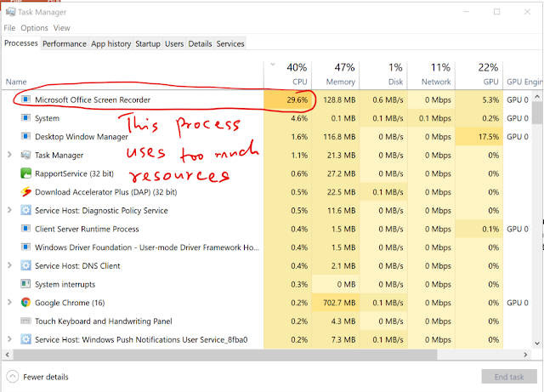Expand the Google Chrome (16) group
The width and height of the screenshot is (544, 392).
[x=9, y=302]
